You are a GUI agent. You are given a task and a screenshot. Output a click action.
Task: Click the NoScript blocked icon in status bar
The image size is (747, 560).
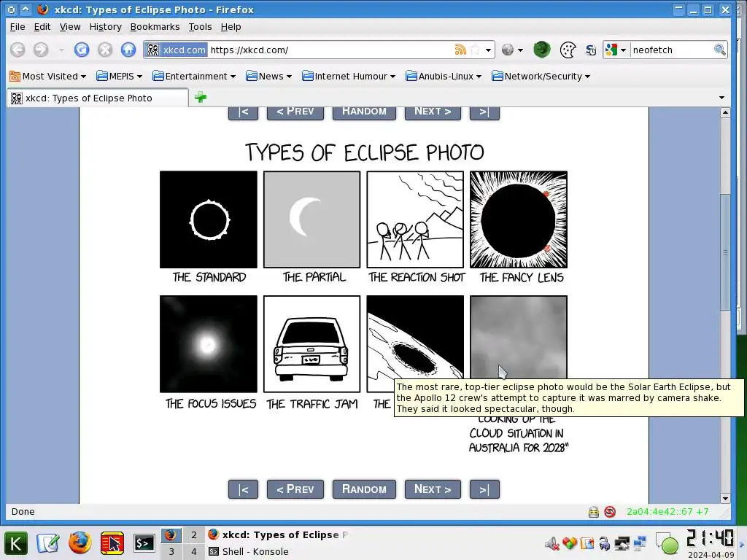point(610,512)
